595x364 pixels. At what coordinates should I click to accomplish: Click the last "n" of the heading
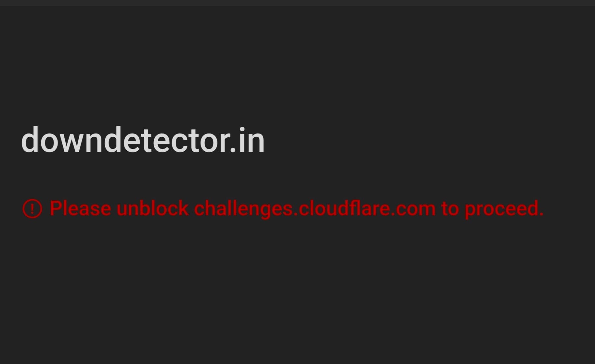coord(257,143)
